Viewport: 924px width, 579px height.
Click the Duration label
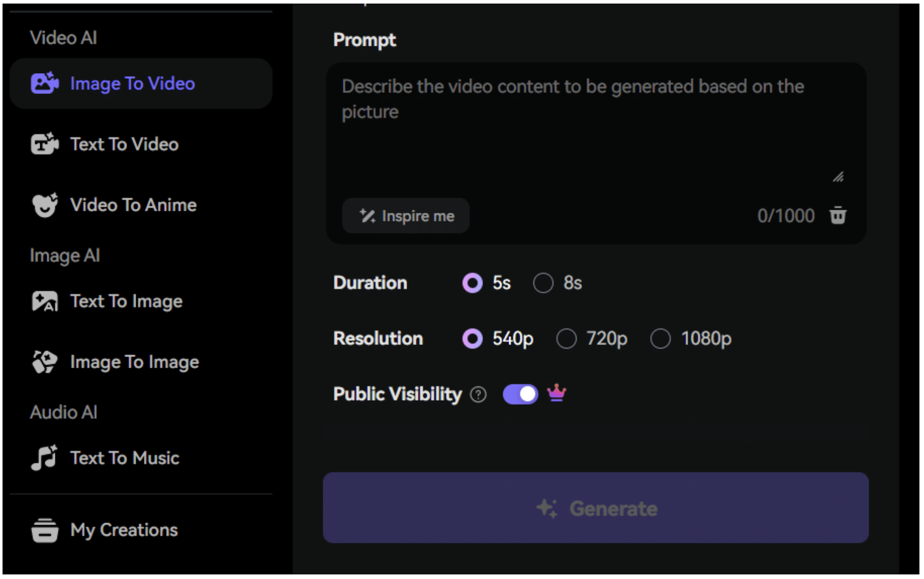370,283
